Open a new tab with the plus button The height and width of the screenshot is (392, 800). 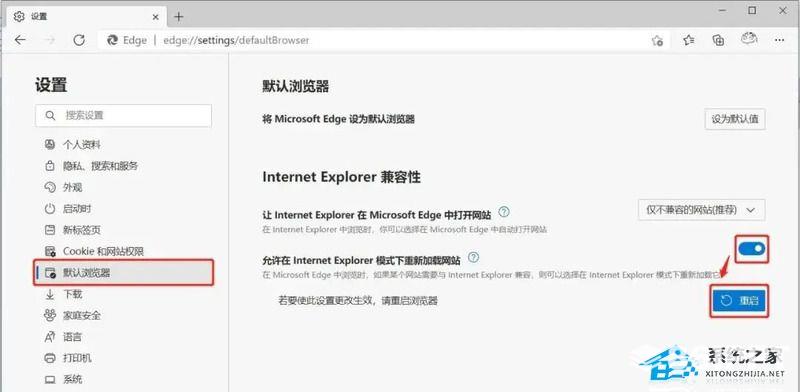pos(179,16)
